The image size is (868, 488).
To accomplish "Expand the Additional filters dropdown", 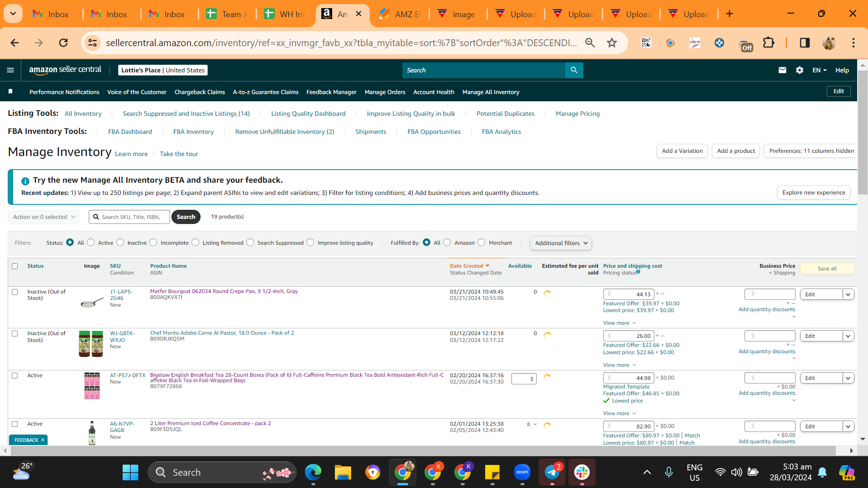I will 561,243.
